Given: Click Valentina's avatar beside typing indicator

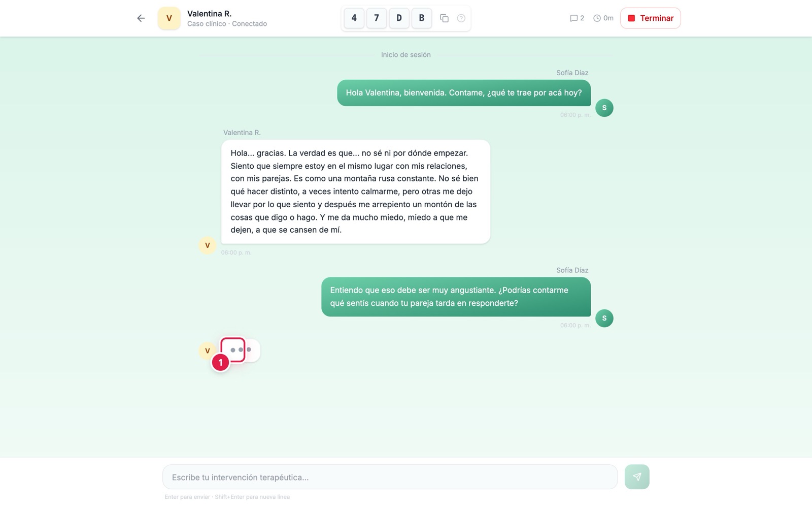Looking at the screenshot, I should (207, 351).
